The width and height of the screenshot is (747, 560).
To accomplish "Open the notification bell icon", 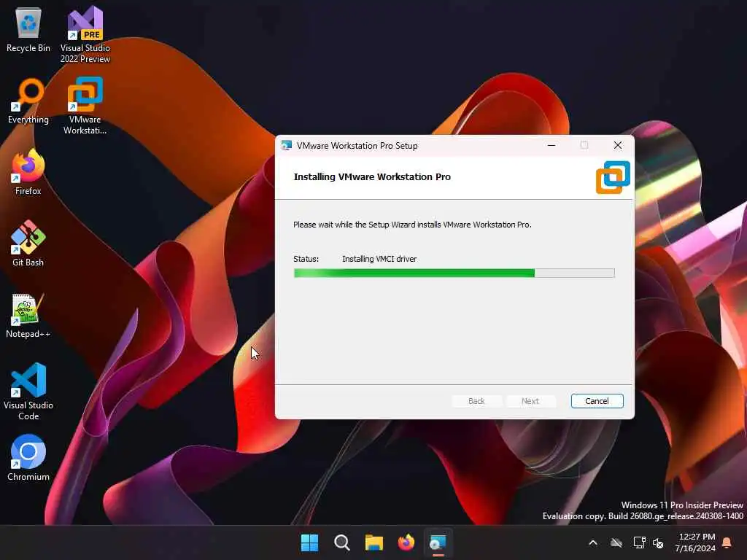I will (x=727, y=542).
